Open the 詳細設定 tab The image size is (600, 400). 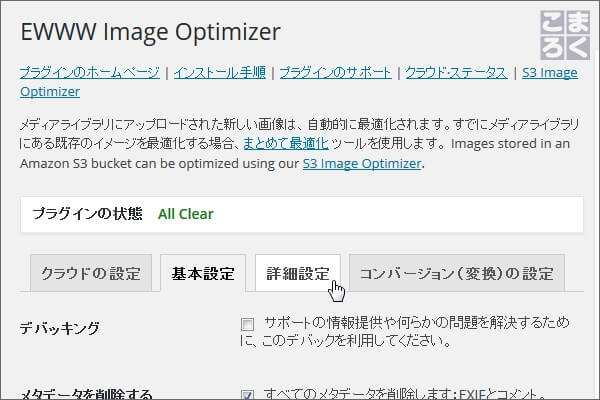tap(298, 273)
